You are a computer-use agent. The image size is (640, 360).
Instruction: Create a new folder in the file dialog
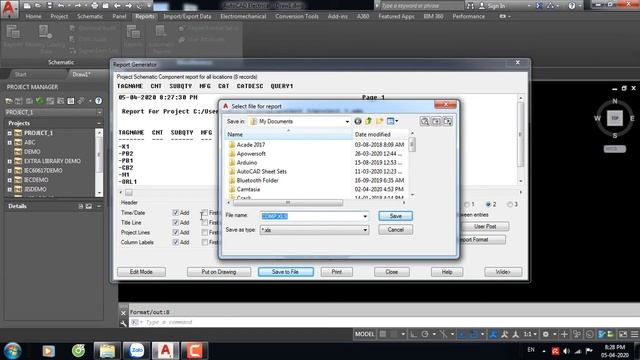pos(380,121)
